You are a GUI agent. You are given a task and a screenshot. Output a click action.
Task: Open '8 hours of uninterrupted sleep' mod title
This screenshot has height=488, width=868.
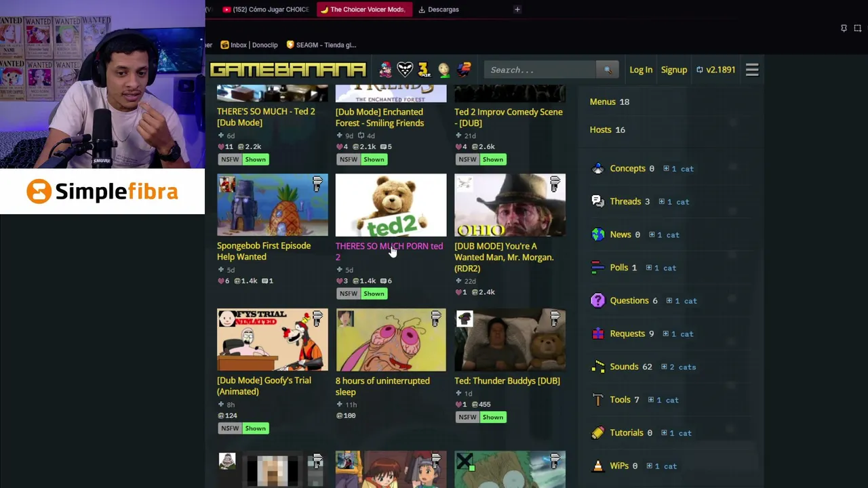tap(382, 386)
